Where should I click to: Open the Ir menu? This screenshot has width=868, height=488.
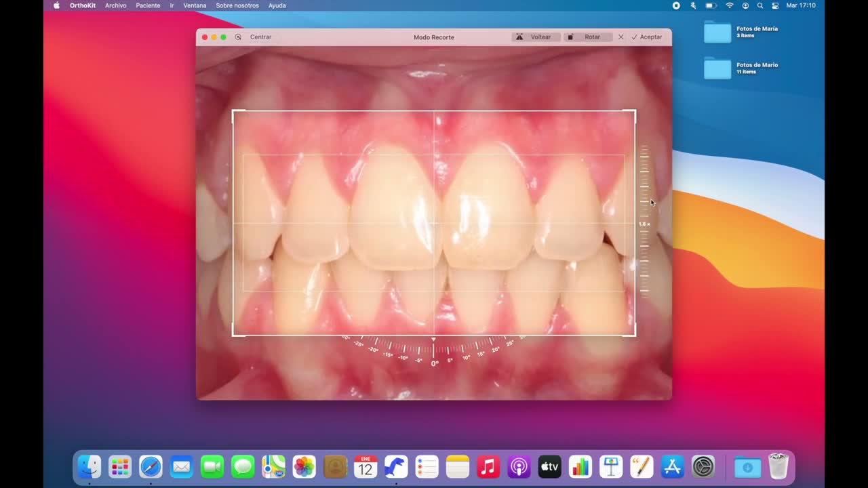[x=172, y=5]
